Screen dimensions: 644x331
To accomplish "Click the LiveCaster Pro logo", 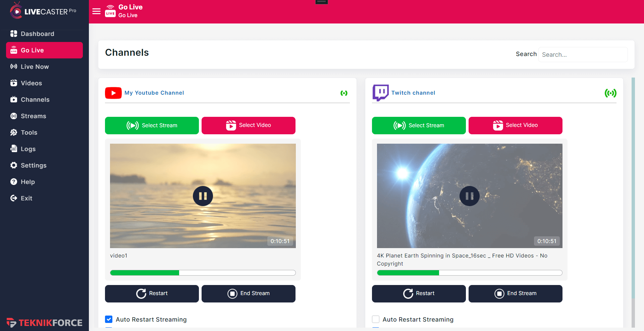I will 43,11.
